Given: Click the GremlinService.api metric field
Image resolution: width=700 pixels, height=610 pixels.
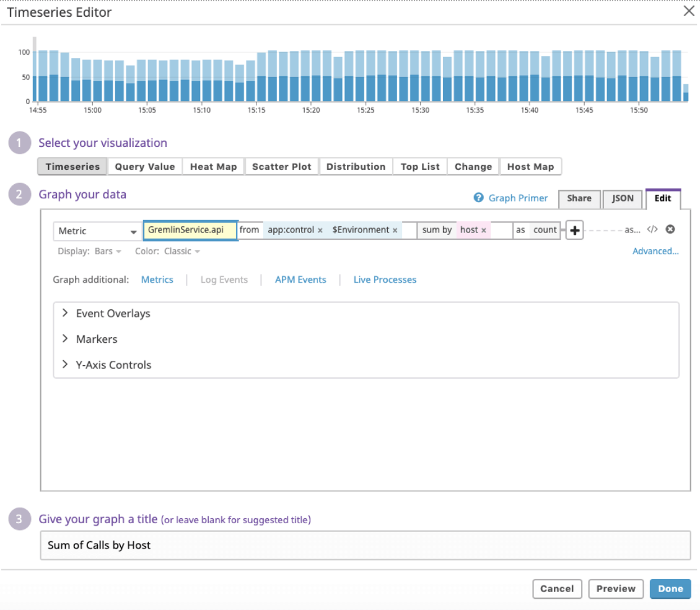Looking at the screenshot, I should (190, 230).
